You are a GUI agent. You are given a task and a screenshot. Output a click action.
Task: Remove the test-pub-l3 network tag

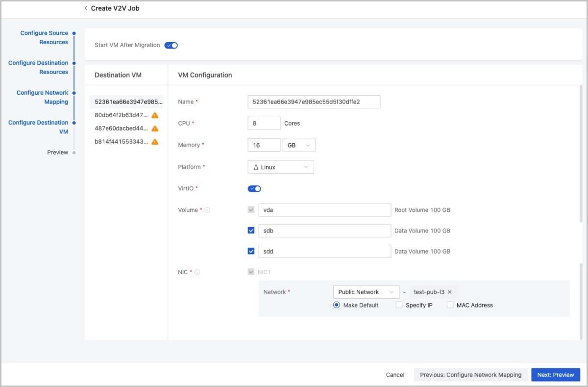[x=449, y=292]
